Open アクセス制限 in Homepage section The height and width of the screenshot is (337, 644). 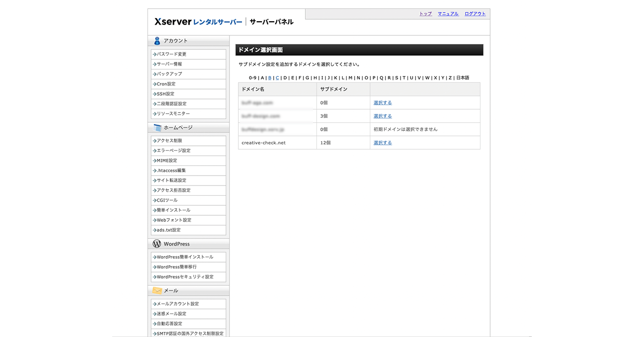[x=170, y=141]
